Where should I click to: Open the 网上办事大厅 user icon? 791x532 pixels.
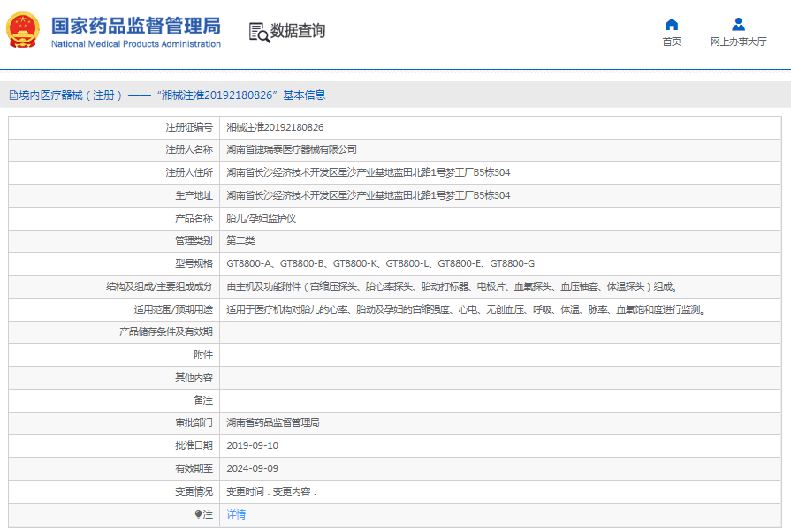(x=738, y=24)
